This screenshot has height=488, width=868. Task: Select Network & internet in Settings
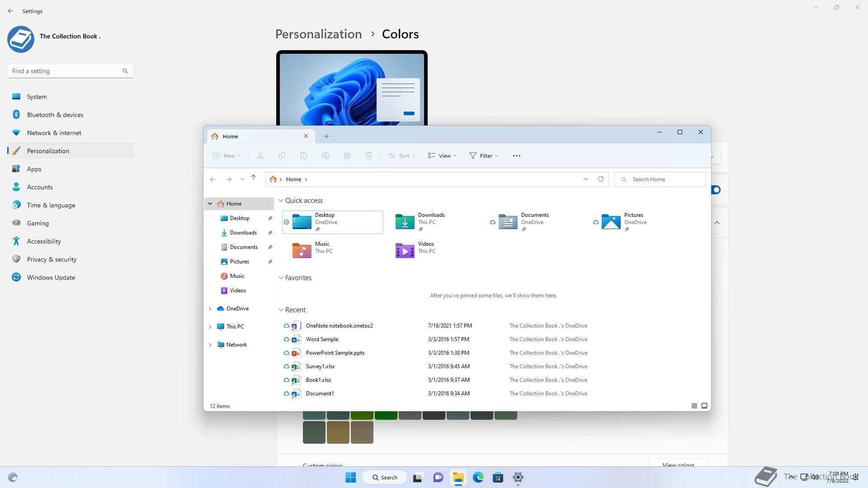[71, 133]
